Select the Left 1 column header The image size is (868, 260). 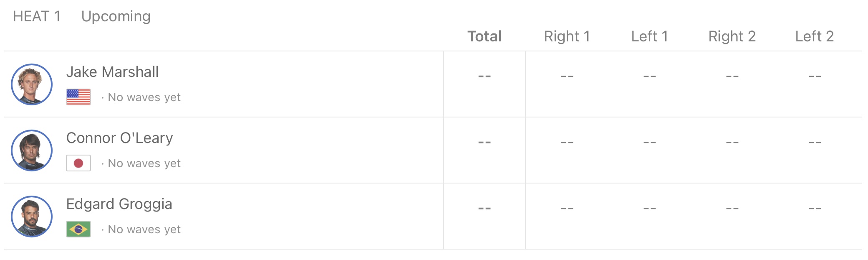(649, 36)
